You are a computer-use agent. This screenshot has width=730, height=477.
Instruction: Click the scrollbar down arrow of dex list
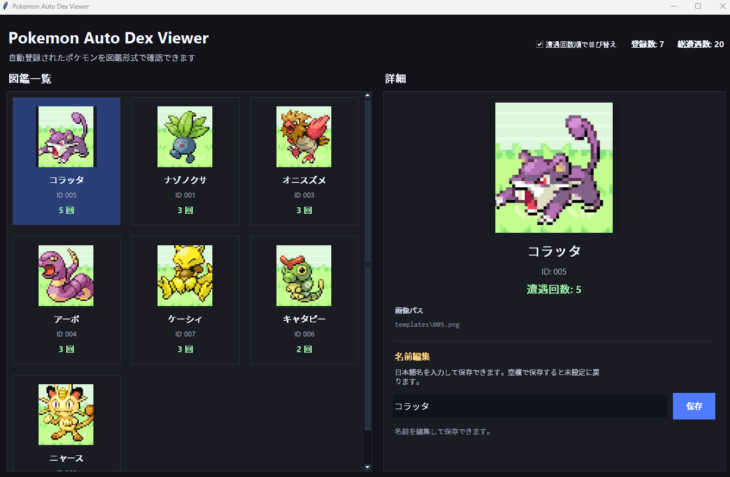pos(367,467)
